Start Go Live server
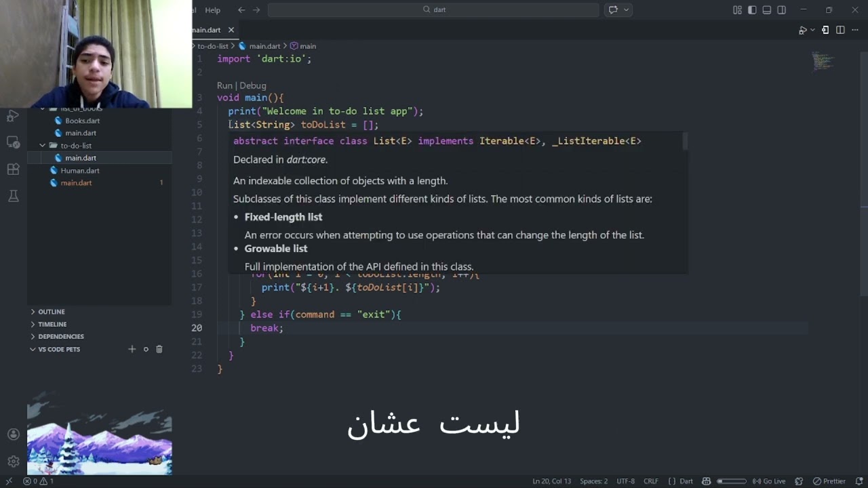This screenshot has width=868, height=488. pos(768,481)
